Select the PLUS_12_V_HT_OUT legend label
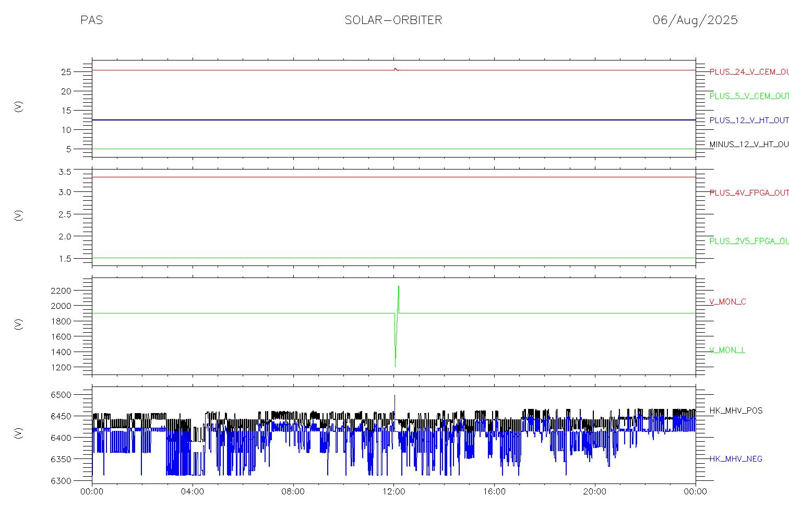This screenshot has width=789, height=532. coord(749,120)
